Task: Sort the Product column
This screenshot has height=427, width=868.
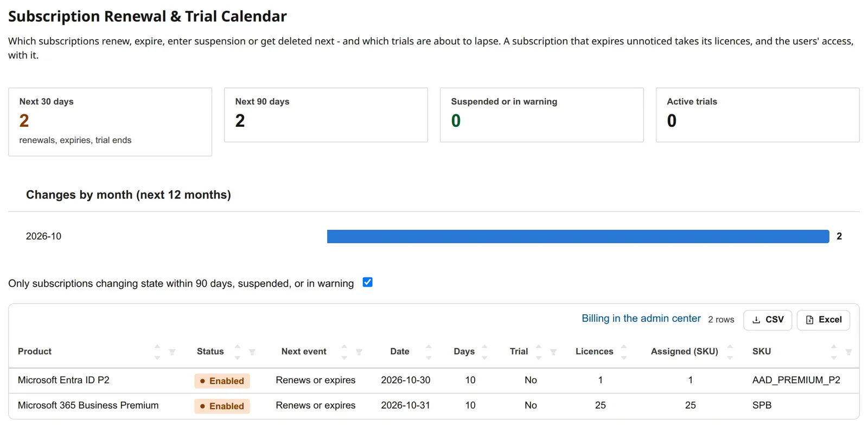Action: (x=157, y=352)
